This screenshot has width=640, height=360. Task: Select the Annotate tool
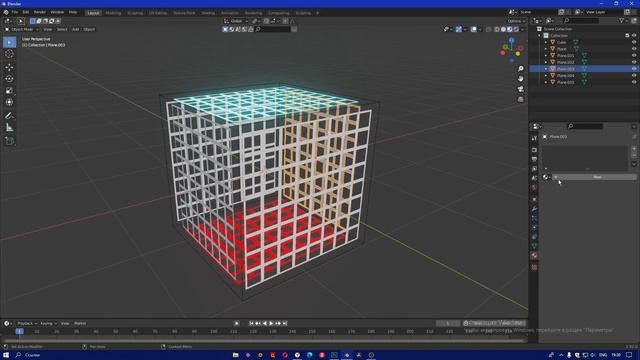tap(9, 116)
